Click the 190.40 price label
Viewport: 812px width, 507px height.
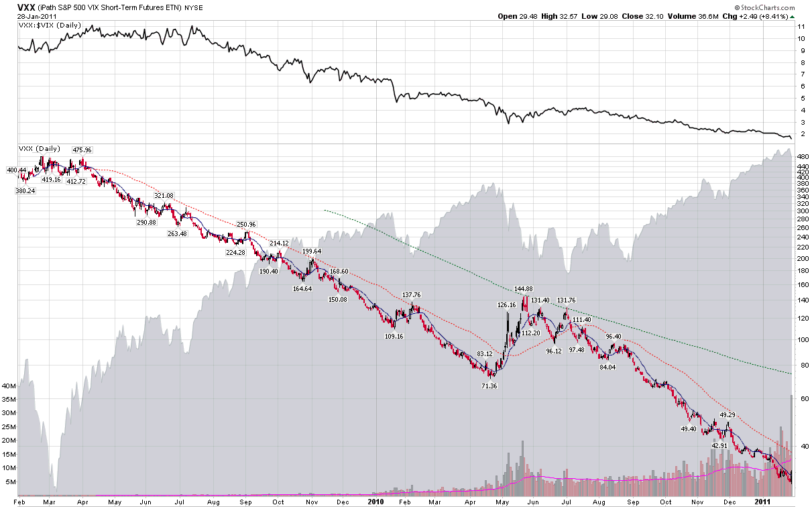pyautogui.click(x=268, y=272)
